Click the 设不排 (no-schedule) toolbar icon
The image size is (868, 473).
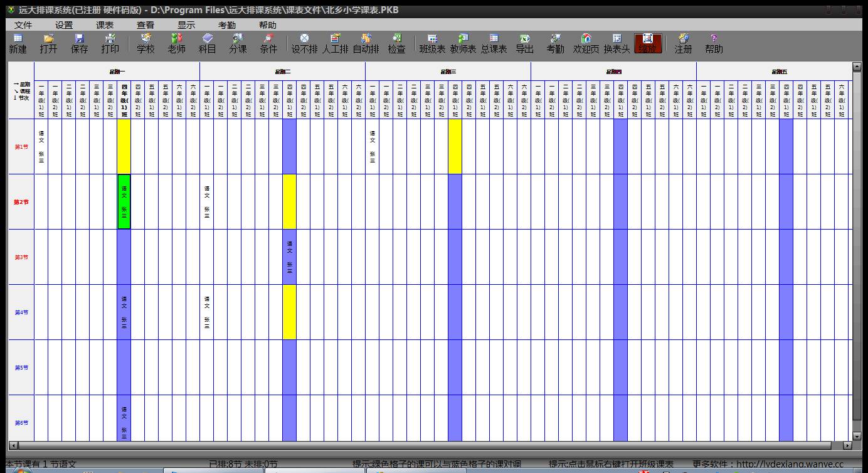coord(304,43)
